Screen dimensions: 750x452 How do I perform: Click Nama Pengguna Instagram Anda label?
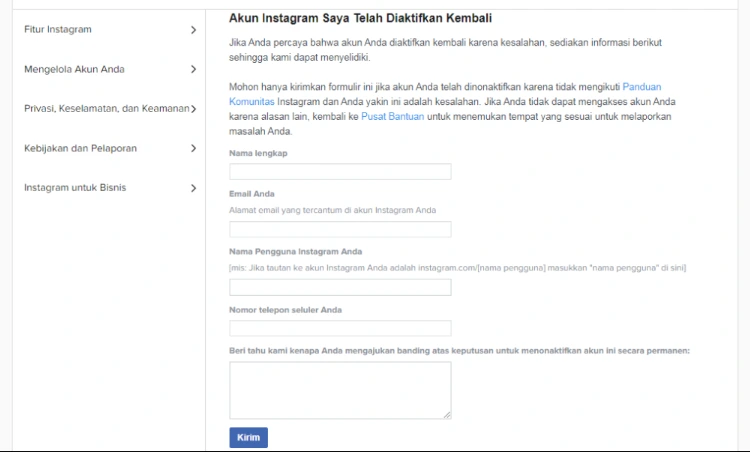click(296, 252)
